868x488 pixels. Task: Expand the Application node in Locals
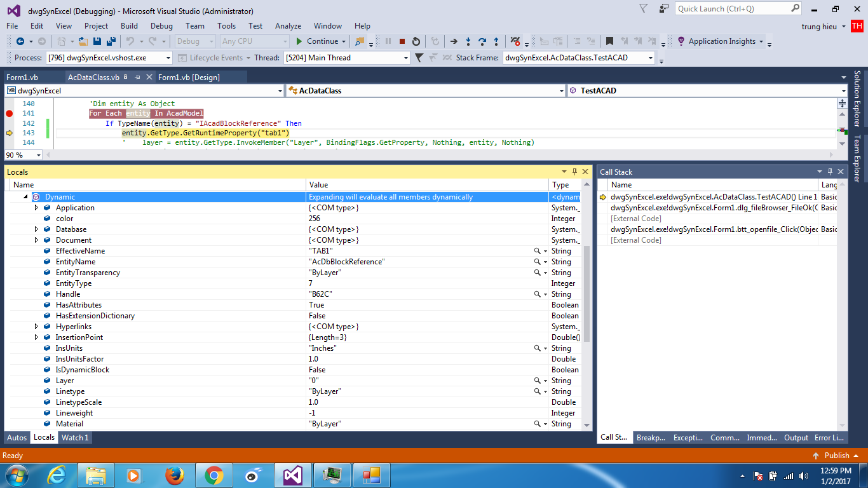[36, 208]
